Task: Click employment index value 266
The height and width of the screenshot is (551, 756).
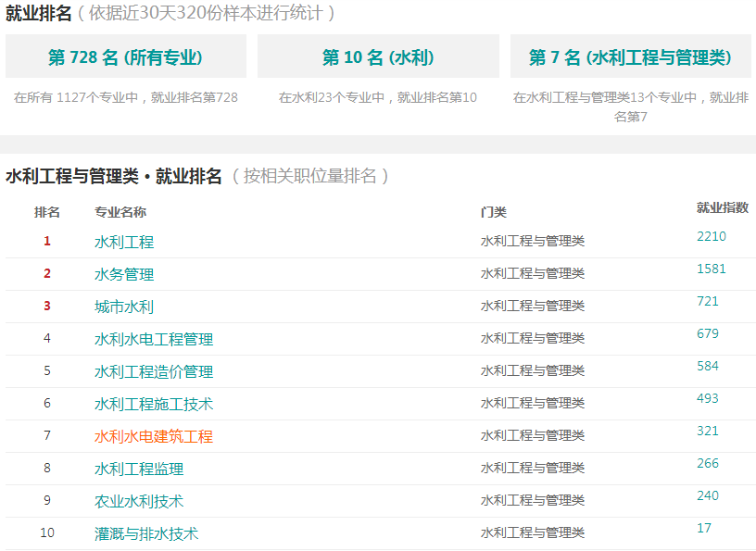Action: [x=707, y=463]
